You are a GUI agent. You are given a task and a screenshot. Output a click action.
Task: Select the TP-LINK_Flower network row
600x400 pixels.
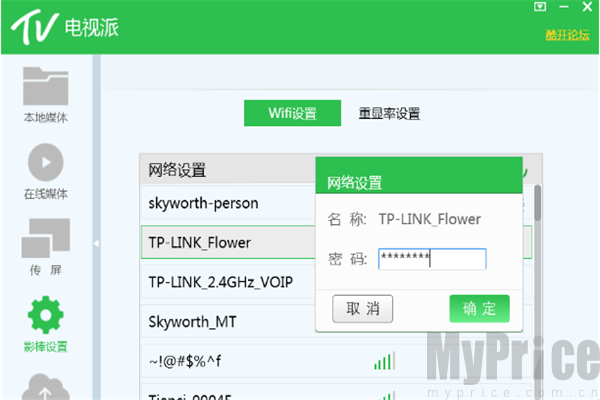click(228, 242)
